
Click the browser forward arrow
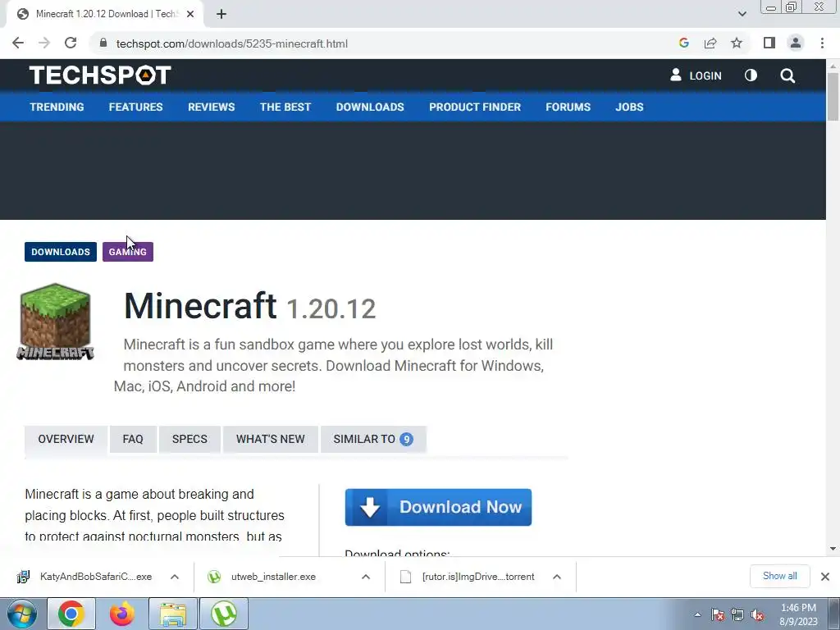point(44,43)
